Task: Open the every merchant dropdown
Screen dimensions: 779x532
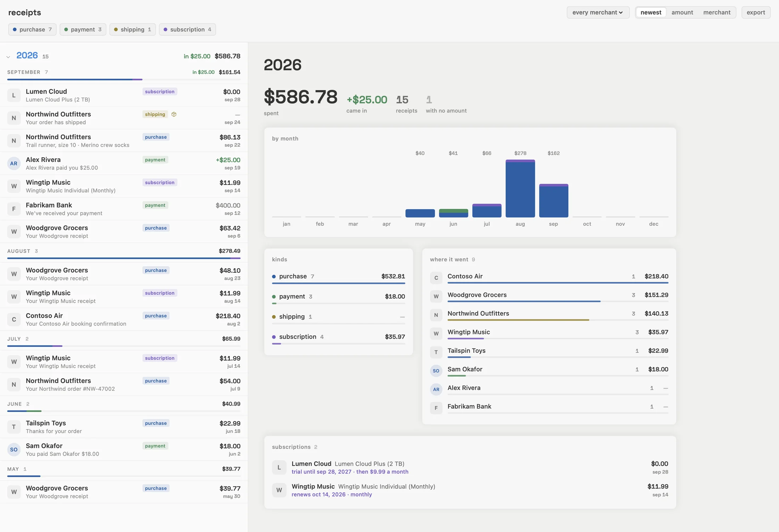Action: [598, 12]
